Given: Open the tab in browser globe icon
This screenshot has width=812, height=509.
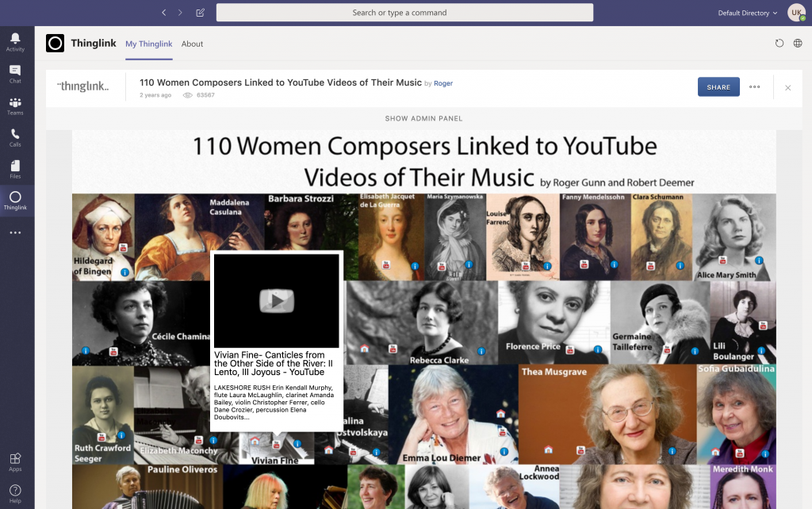Looking at the screenshot, I should pos(798,44).
